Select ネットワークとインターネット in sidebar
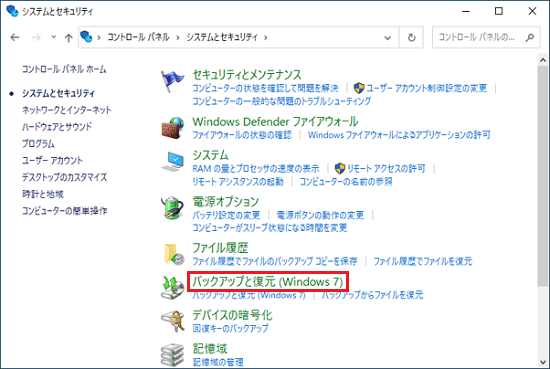Viewport: 550px width, 369px height. pos(67,110)
